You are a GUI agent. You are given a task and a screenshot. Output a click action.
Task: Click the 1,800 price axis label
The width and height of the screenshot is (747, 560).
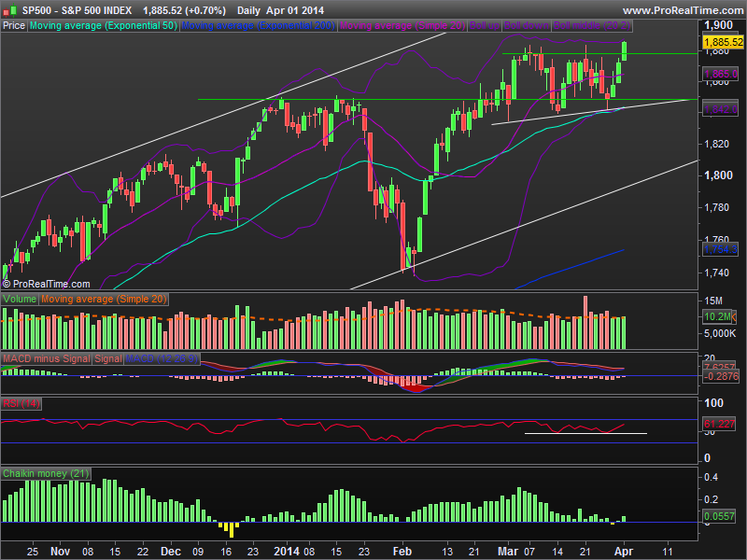click(x=718, y=175)
